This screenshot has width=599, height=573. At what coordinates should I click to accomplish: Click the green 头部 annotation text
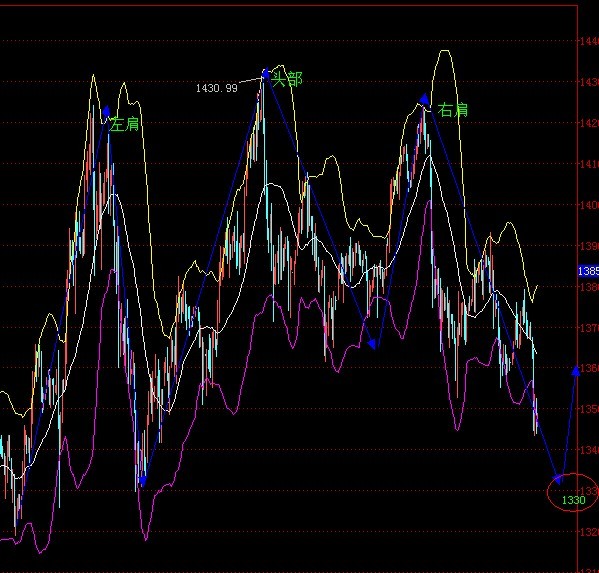(x=287, y=79)
